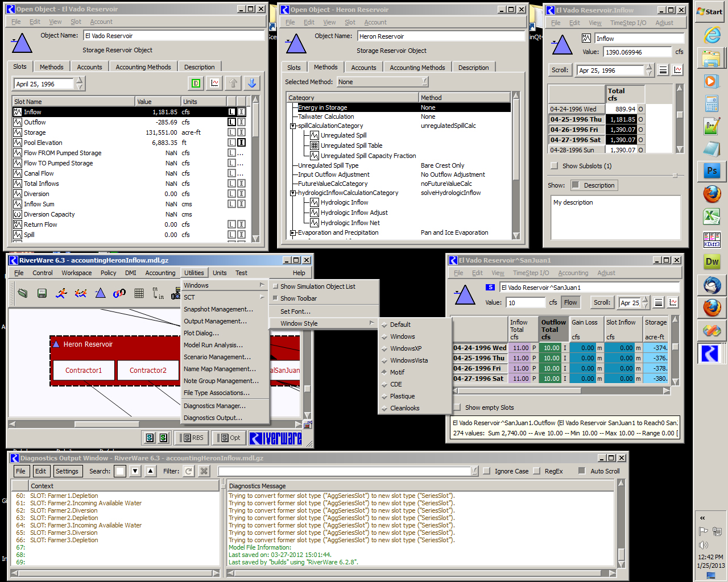The height and width of the screenshot is (582, 728).
Task: Click the double runner multiple run icon
Action: pos(81,293)
